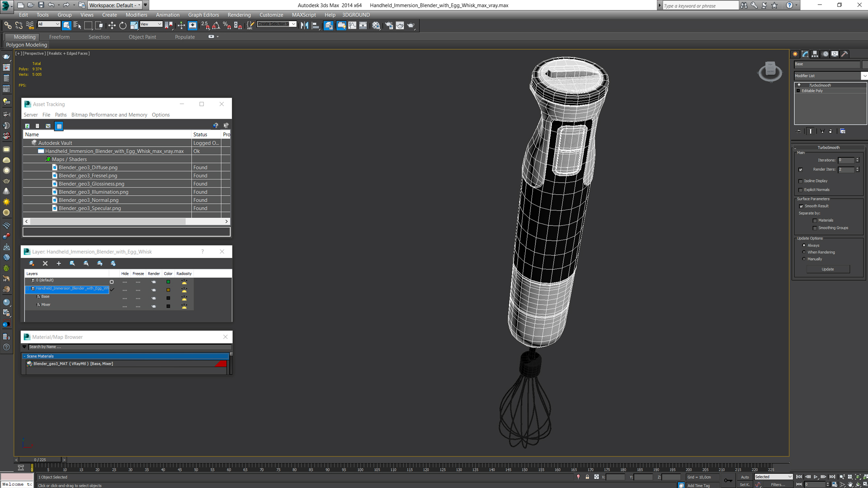Toggle the Percent Snap icon
The image size is (868, 488).
227,25
